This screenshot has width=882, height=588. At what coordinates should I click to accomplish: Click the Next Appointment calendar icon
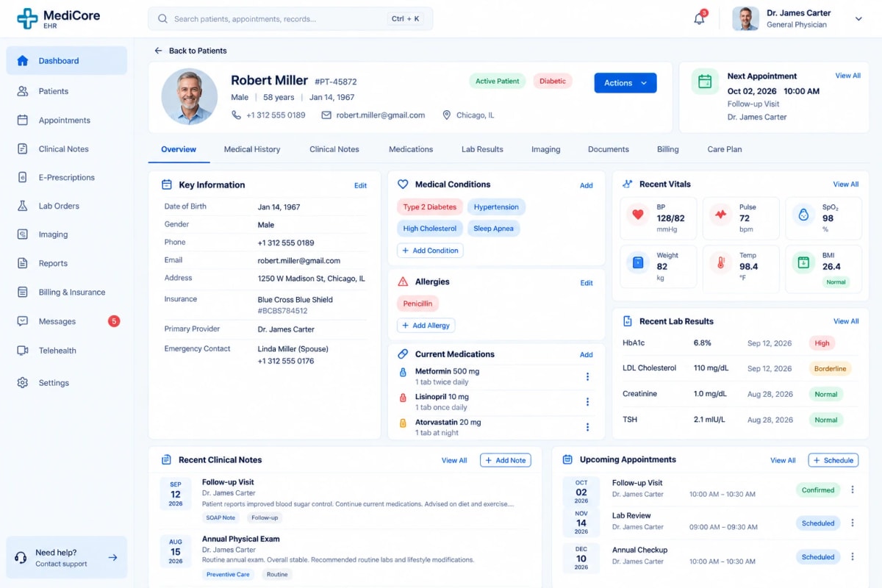point(705,82)
